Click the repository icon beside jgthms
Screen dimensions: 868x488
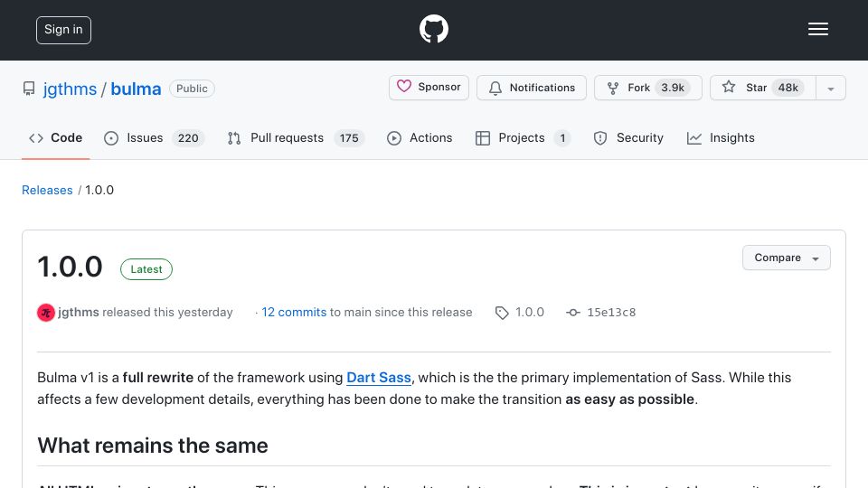pyautogui.click(x=29, y=89)
